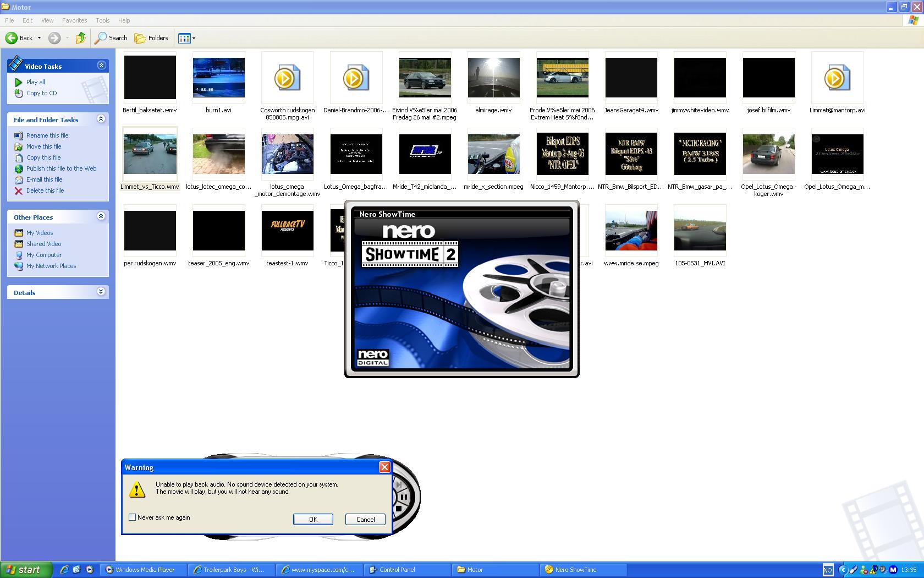Open My Videos in Other Places

(40, 233)
